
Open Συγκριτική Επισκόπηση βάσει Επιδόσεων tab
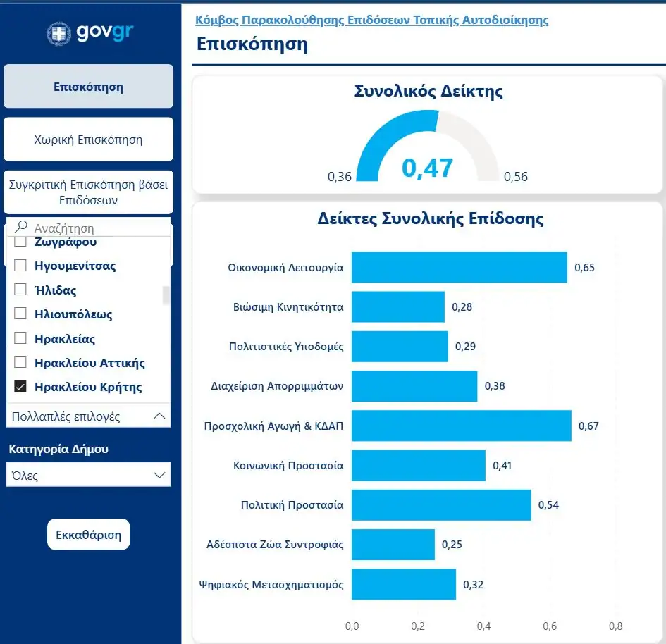[x=88, y=192]
